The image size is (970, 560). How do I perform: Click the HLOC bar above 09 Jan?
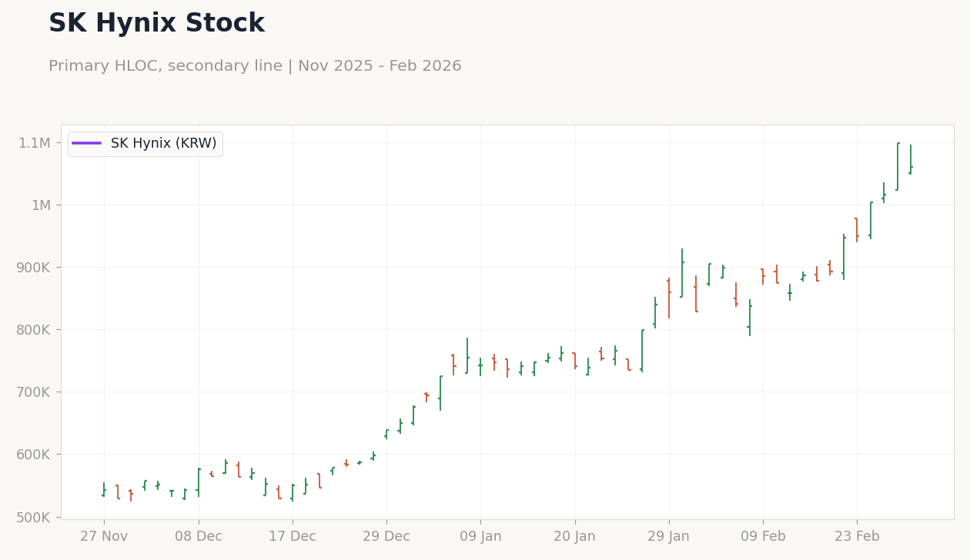480,366
